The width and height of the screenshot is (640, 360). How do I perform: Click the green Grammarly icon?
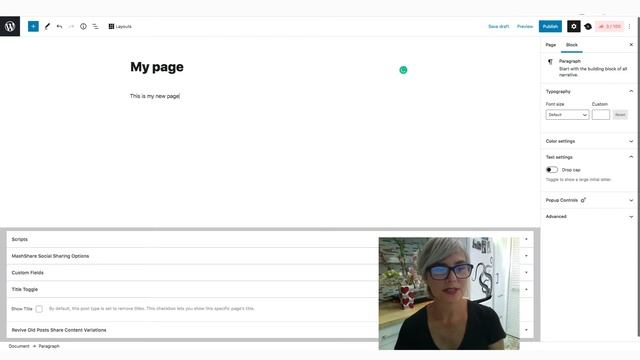tap(403, 70)
